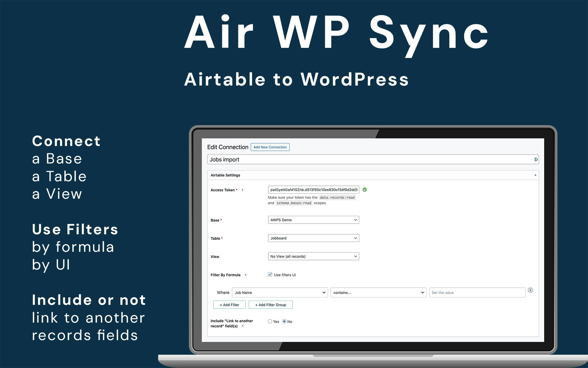
Task: Select No for including linked record fields
Action: point(284,321)
